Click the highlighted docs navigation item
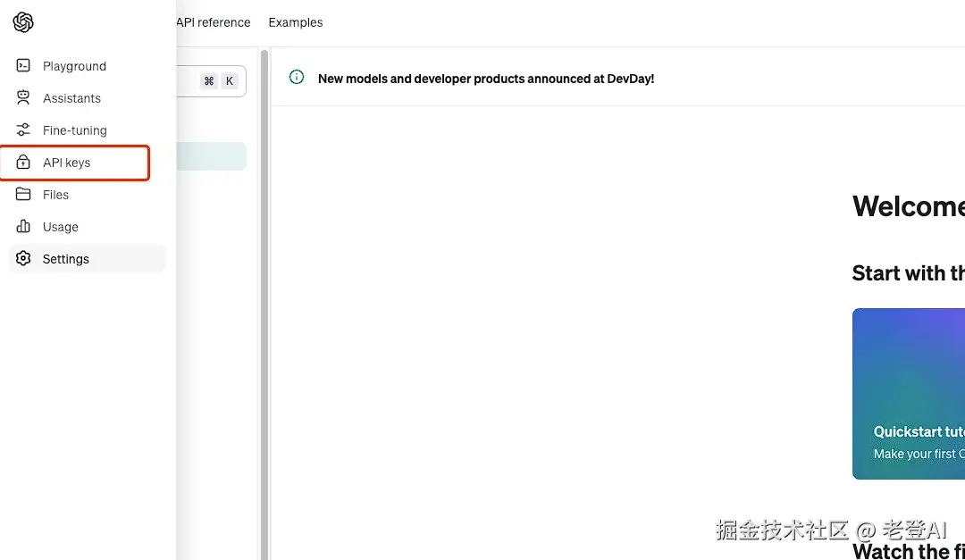The width and height of the screenshot is (965, 560). tap(211, 156)
